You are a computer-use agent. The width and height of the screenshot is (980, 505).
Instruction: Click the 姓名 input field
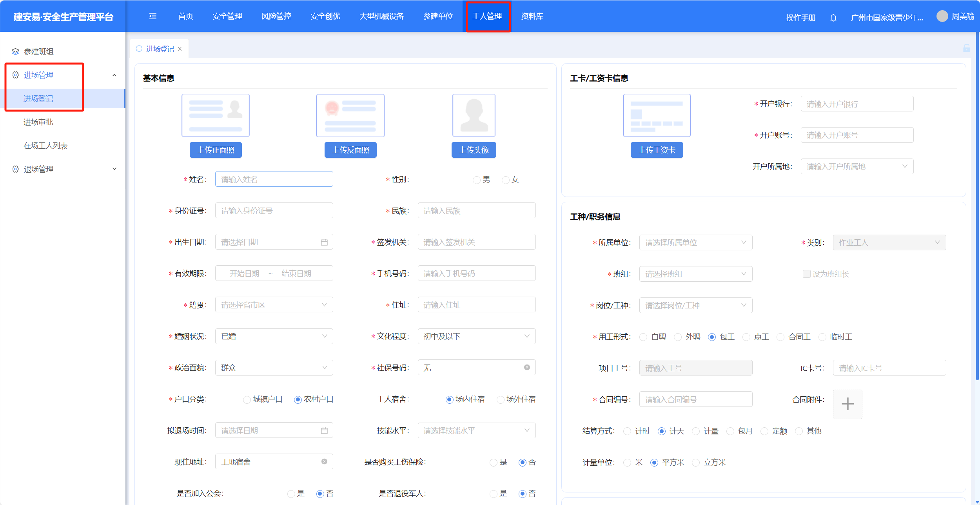pos(274,179)
